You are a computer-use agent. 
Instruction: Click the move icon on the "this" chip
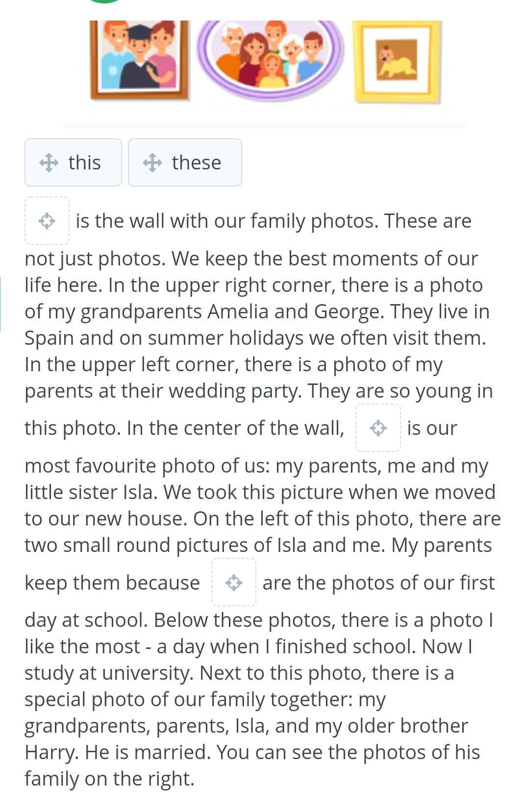click(49, 163)
